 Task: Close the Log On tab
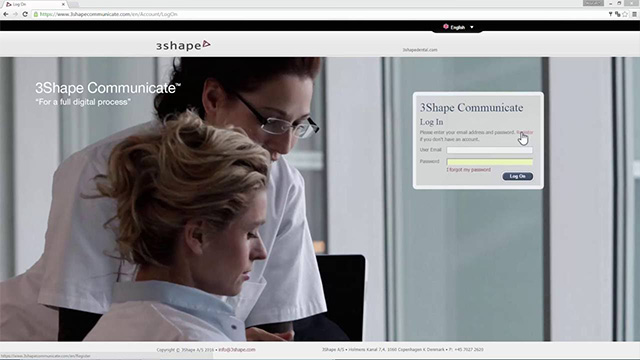point(63,4)
